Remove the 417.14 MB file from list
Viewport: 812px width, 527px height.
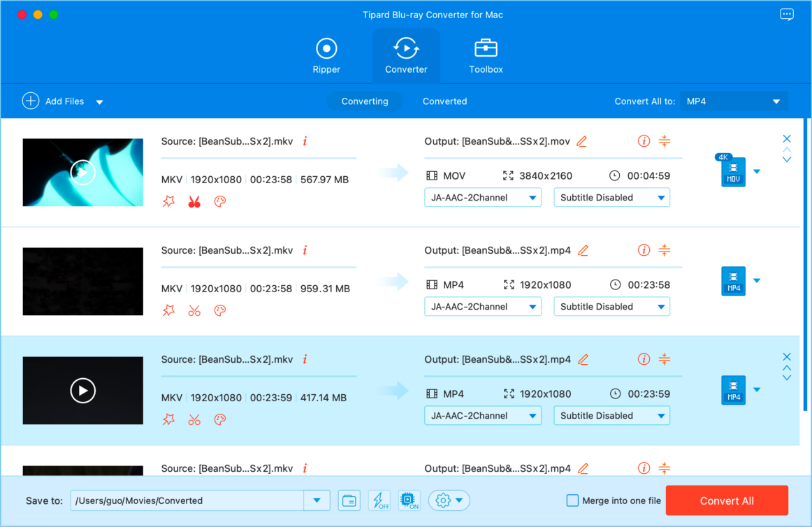coord(787,356)
